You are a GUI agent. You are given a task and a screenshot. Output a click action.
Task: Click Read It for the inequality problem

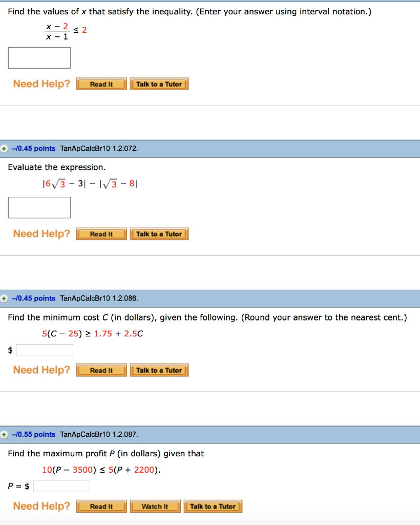click(x=101, y=84)
